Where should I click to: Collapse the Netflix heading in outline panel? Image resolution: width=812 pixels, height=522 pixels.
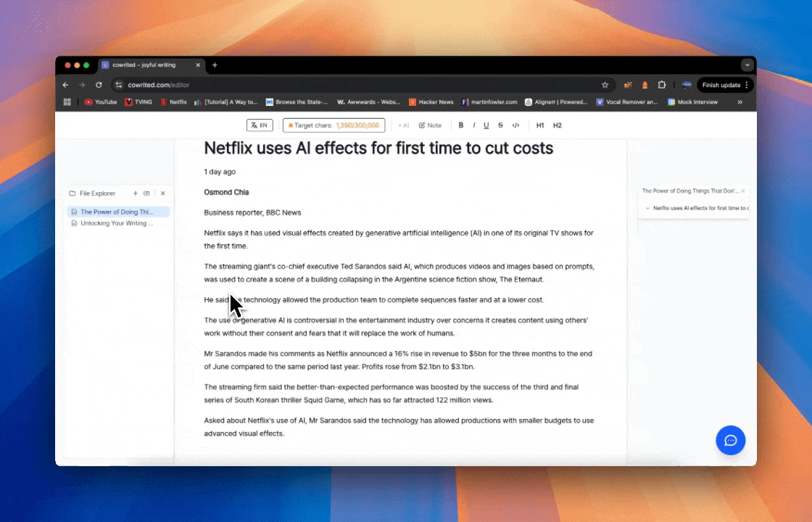[647, 208]
